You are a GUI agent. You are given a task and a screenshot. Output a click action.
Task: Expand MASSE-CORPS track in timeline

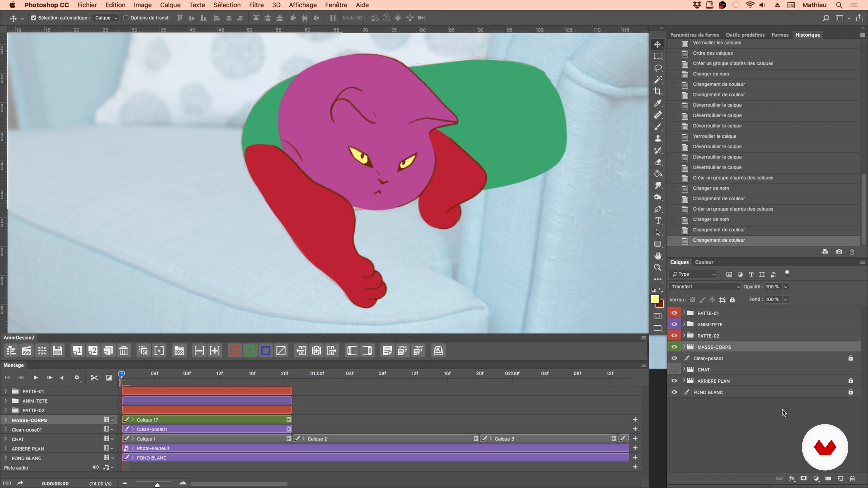click(x=5, y=420)
